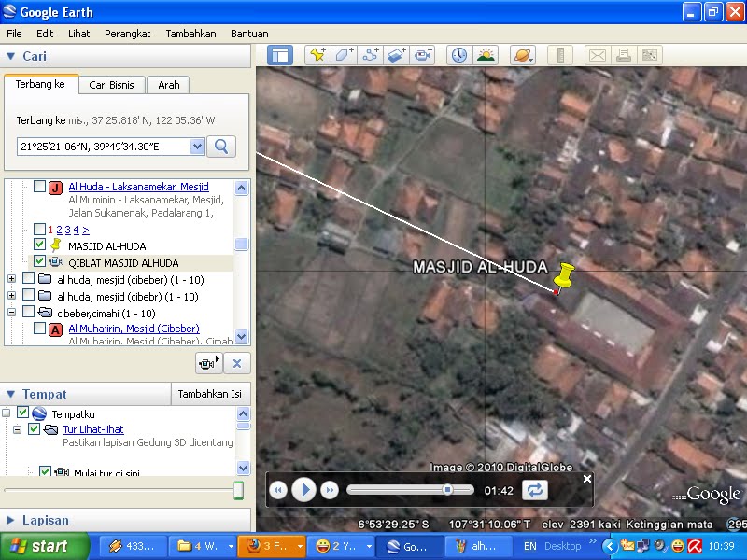Select the QIBLAT MASJID ALHUDA tour item
The image size is (747, 560).
point(123,263)
